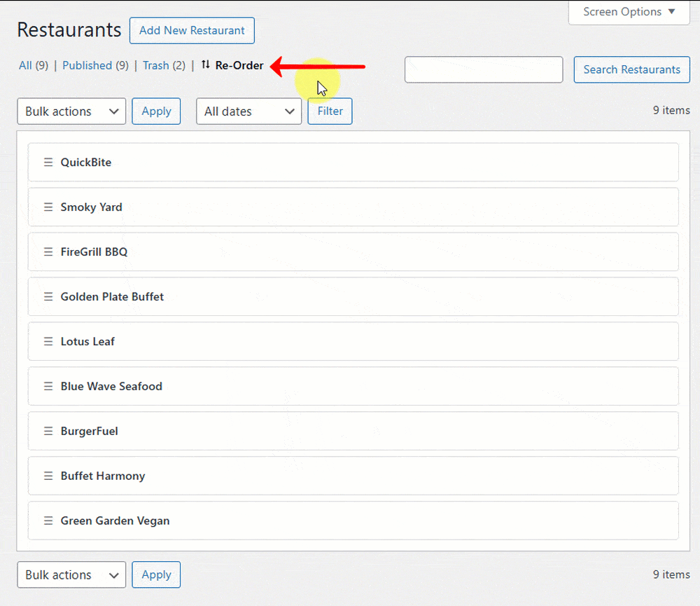Open the Bulk actions dropdown

pyautogui.click(x=71, y=111)
